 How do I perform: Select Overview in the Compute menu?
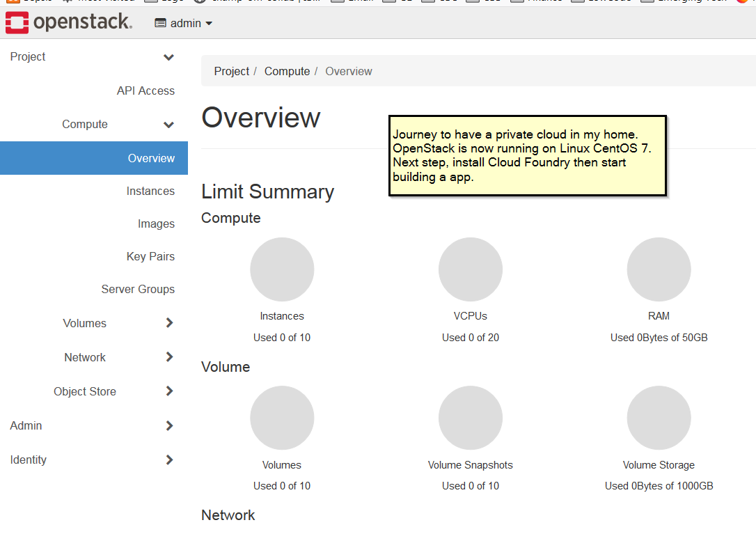click(x=94, y=158)
